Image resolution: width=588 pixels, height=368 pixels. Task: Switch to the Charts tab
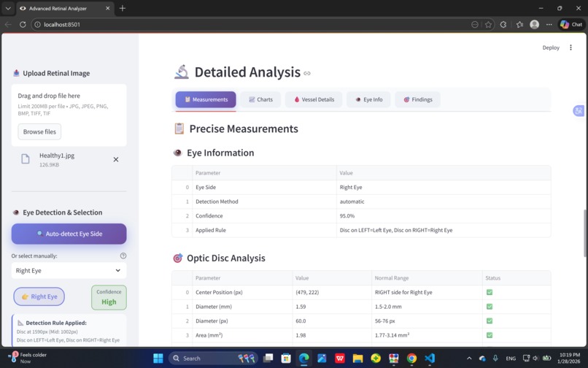pyautogui.click(x=260, y=99)
